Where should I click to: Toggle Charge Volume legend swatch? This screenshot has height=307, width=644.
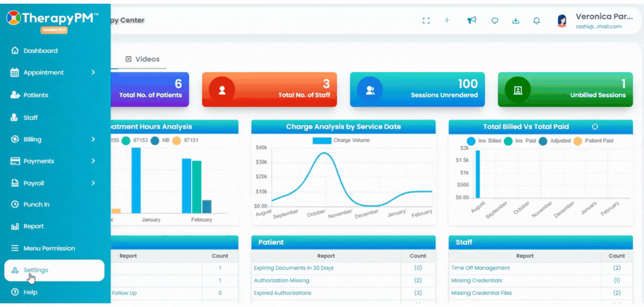pyautogui.click(x=321, y=141)
